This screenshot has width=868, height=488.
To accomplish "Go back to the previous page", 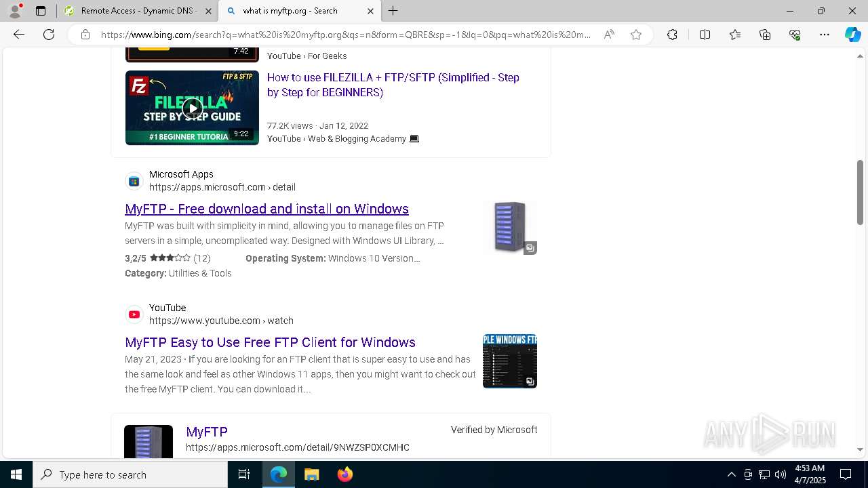I will coord(19,35).
